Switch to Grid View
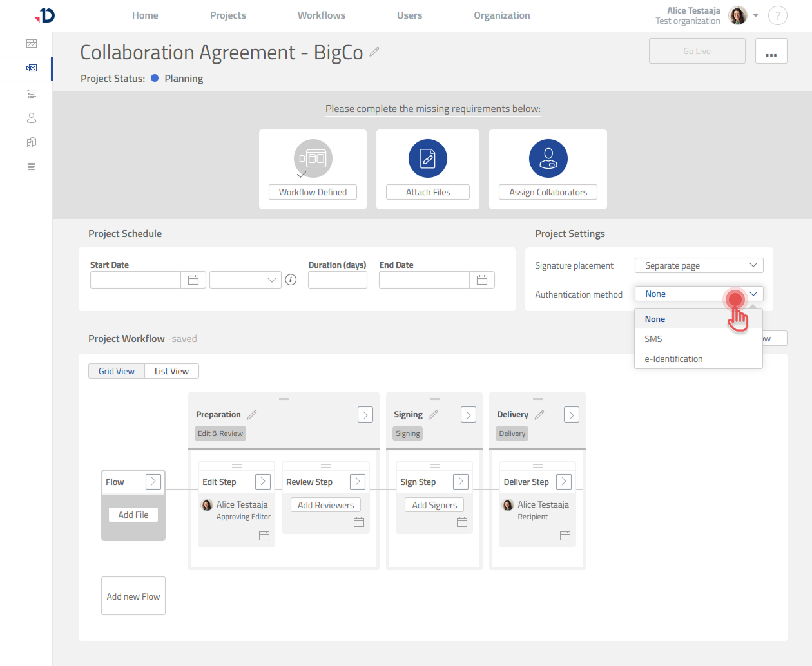Viewport: 812px width, 666px height. tap(117, 371)
